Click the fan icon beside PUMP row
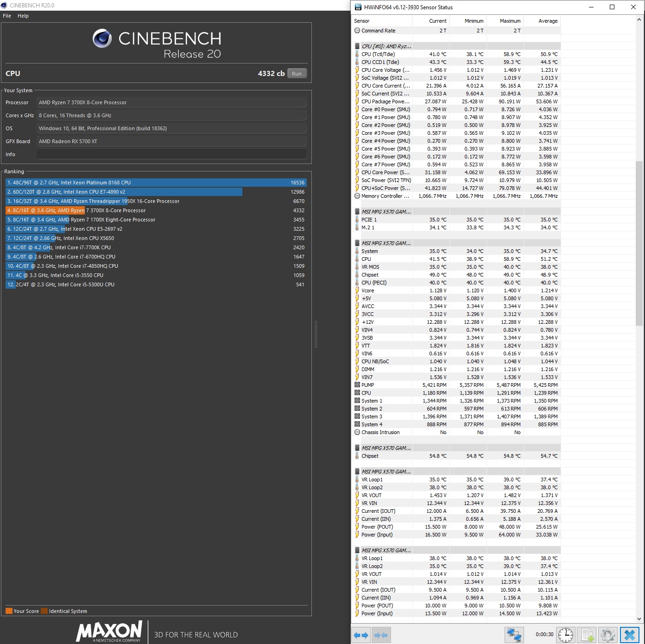Screen dimensions: 645x644 pos(357,385)
